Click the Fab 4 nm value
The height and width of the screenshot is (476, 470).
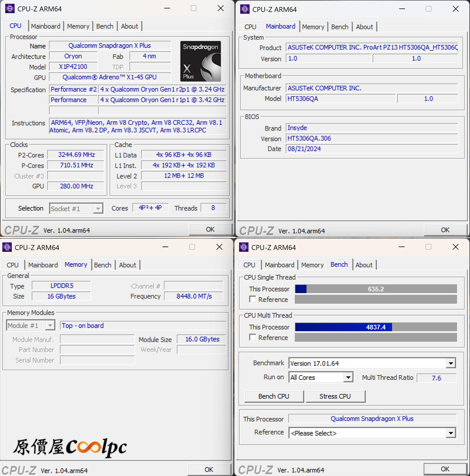[150, 56]
